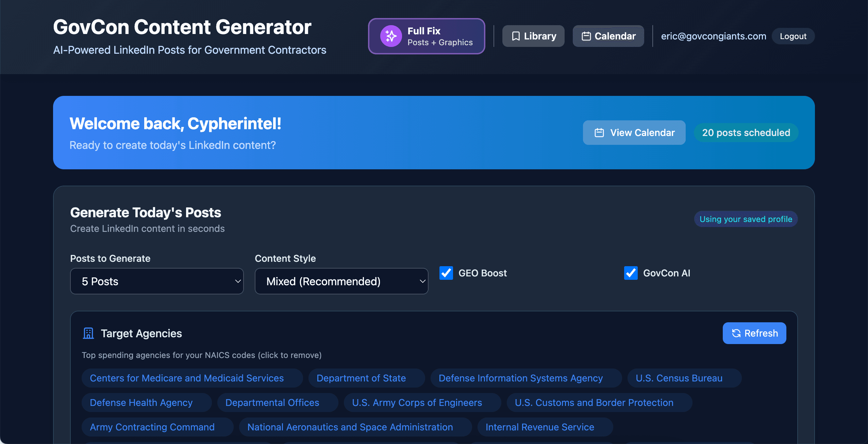Image resolution: width=868 pixels, height=444 pixels.
Task: Disable the GEO Boost checkbox
Action: [x=446, y=273]
